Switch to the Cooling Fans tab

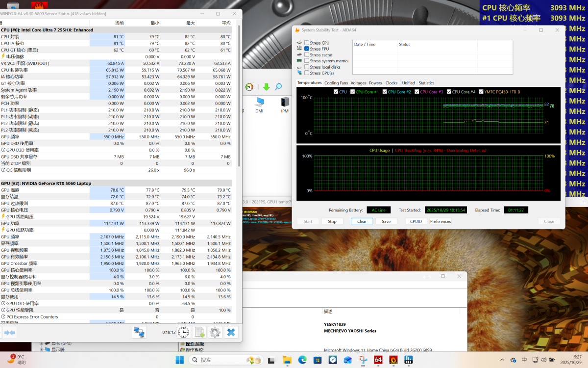point(336,83)
